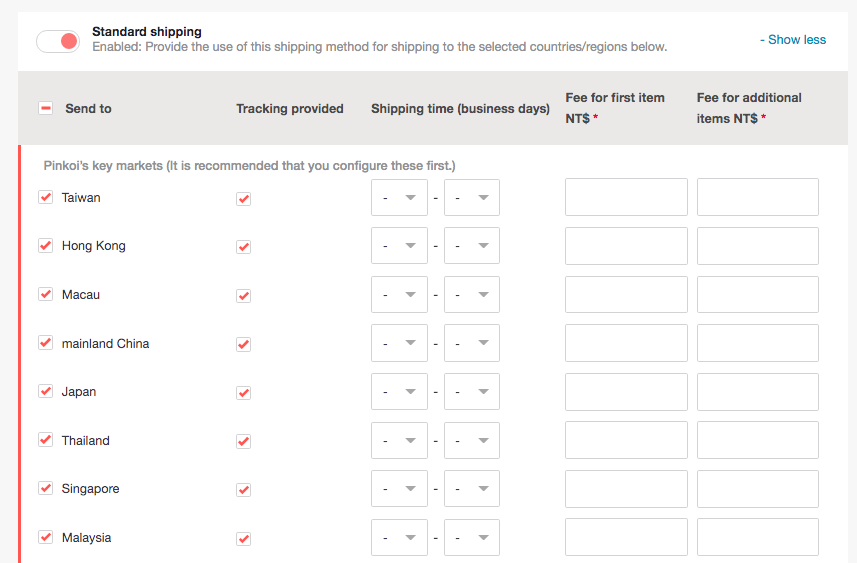Click Malaysia first item fee field

click(626, 537)
